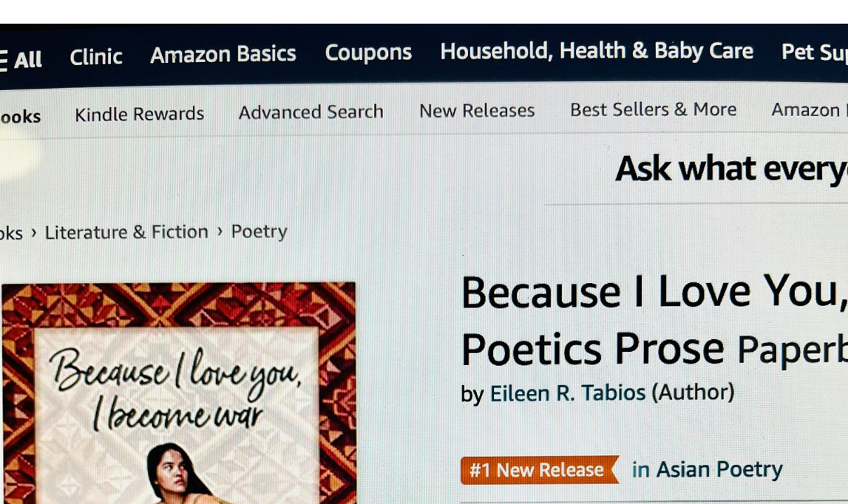
Task: Go to Advanced Search
Action: (x=311, y=112)
